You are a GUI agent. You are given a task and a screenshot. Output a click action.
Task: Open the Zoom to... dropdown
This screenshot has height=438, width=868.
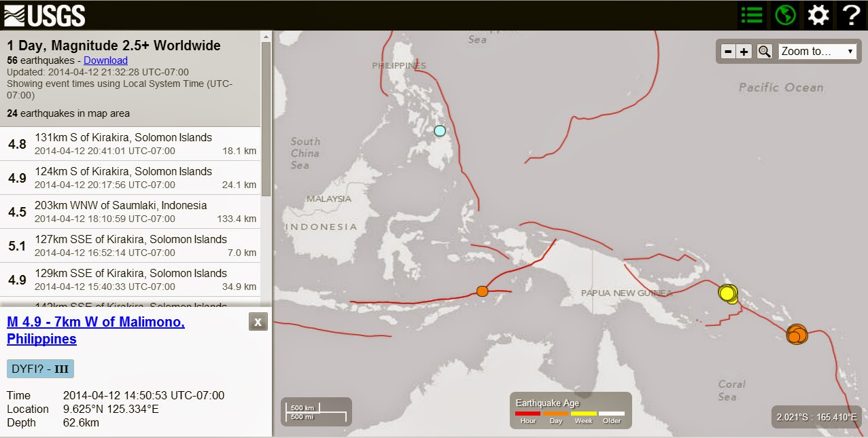(816, 50)
